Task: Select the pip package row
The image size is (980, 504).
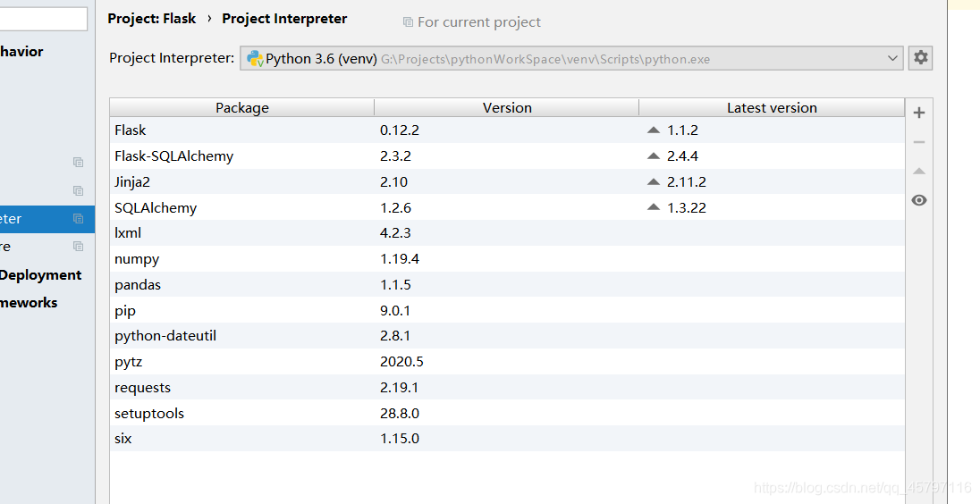Action: [507, 310]
